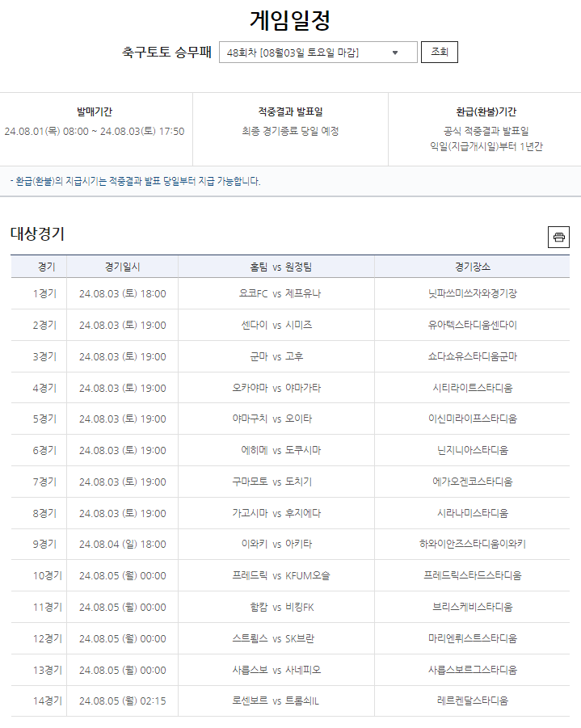The width and height of the screenshot is (581, 728).
Task: Select the 7경기 row label
Action: tap(44, 482)
